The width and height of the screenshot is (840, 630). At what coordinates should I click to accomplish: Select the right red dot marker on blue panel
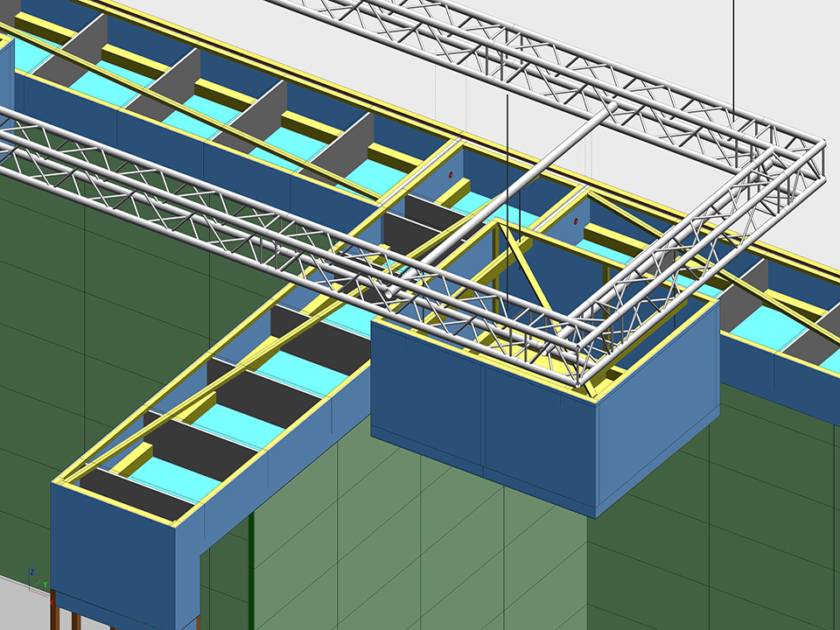(576, 220)
